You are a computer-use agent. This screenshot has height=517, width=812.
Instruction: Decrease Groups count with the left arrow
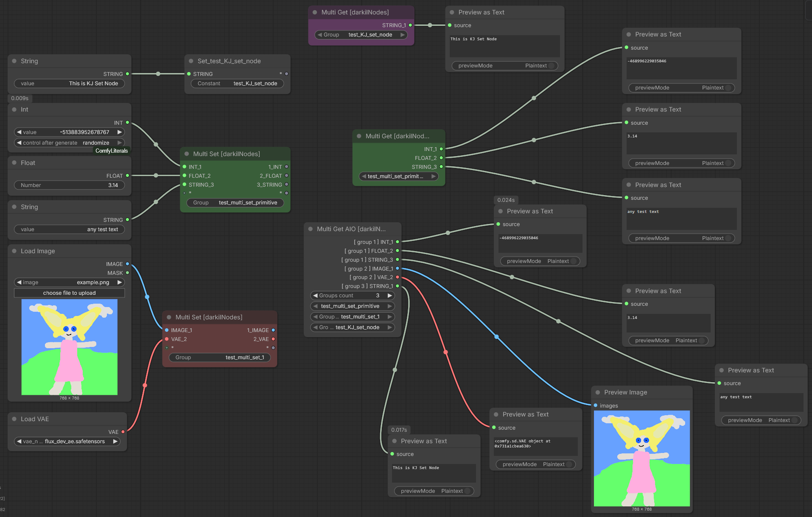[315, 296]
